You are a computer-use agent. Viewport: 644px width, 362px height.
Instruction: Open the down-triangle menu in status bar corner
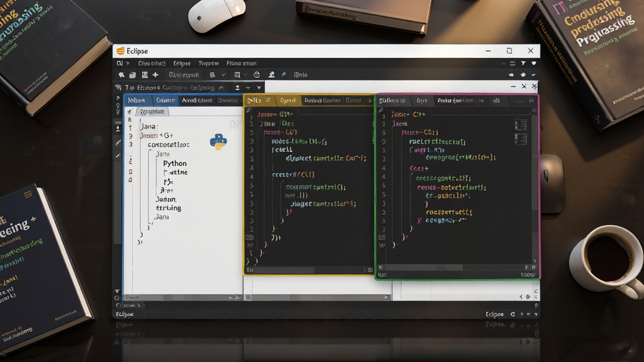tap(536, 314)
